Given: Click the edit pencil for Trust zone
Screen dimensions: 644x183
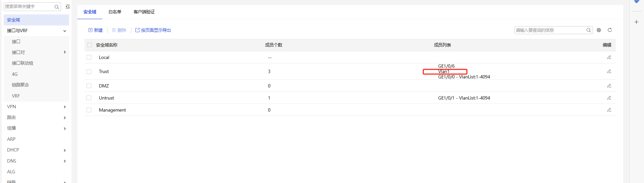Looking at the screenshot, I should tap(609, 71).
